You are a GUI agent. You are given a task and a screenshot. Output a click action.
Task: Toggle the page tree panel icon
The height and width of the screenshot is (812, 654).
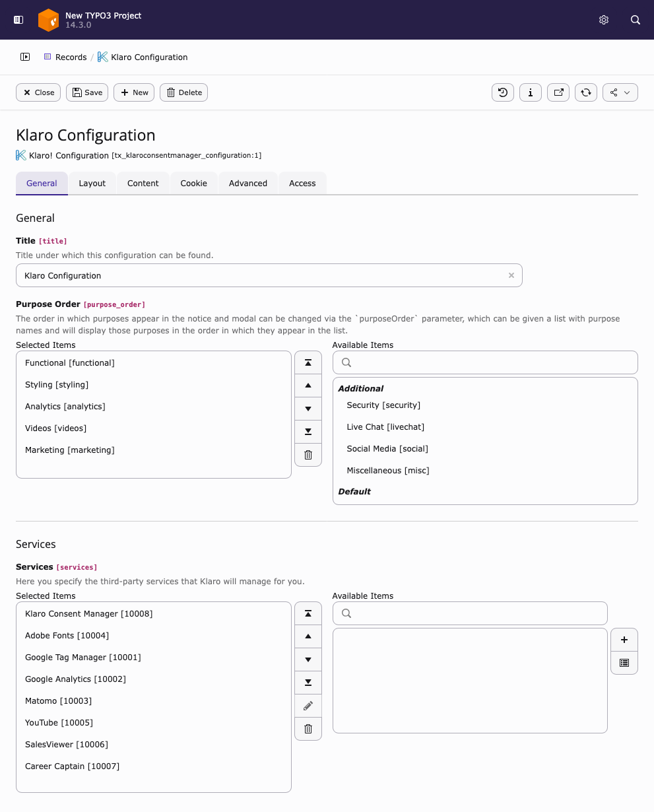pyautogui.click(x=25, y=57)
